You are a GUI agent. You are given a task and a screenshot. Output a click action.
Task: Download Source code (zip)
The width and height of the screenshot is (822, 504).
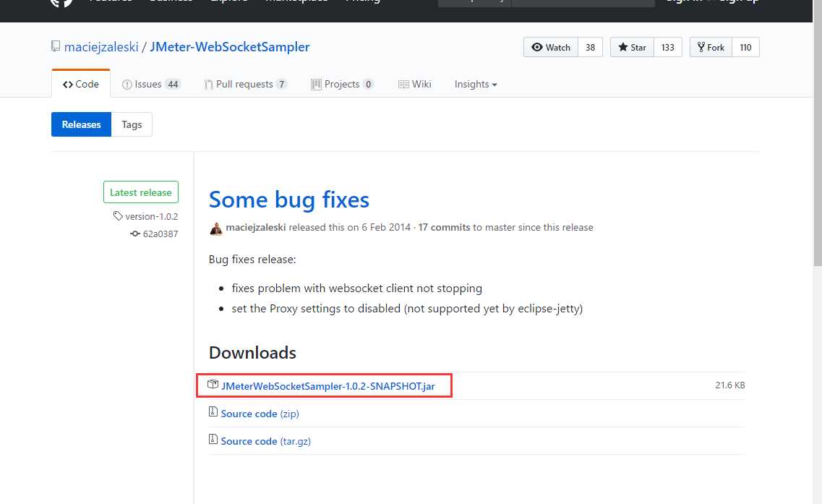[x=260, y=414]
